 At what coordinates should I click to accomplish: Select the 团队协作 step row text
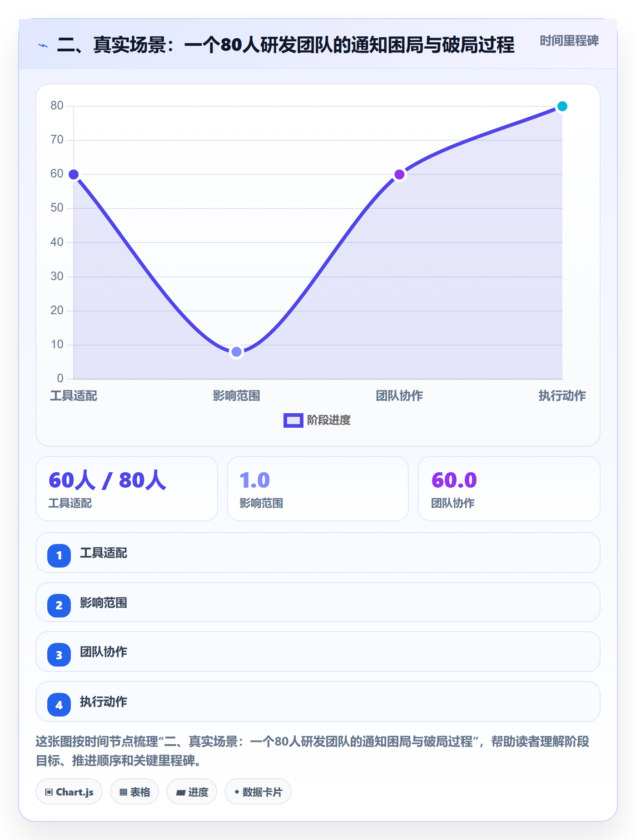pos(104,652)
